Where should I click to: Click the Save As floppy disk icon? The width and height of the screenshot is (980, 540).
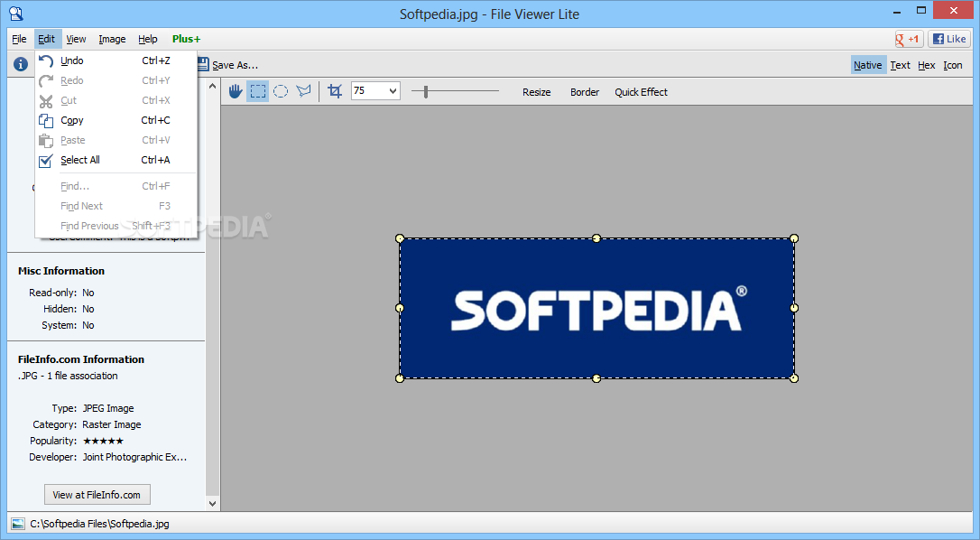(x=202, y=64)
